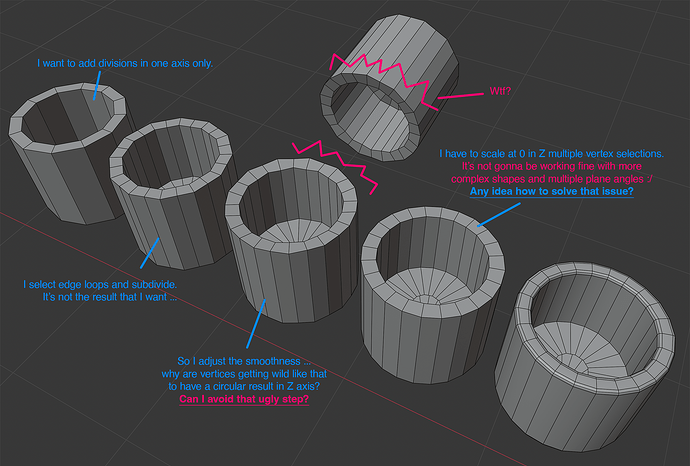
Task: Select the tilted cylinder beside the Wtf? label
Action: [389, 87]
